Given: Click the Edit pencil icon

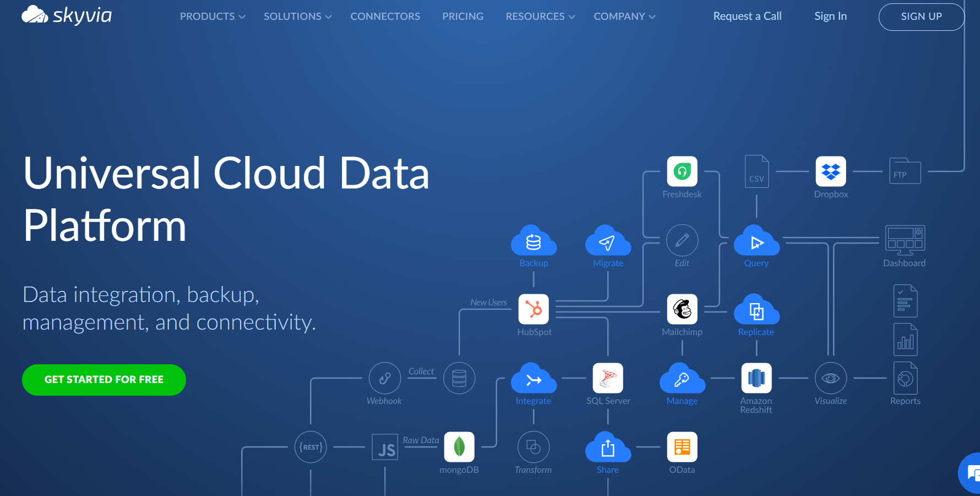Looking at the screenshot, I should point(682,240).
